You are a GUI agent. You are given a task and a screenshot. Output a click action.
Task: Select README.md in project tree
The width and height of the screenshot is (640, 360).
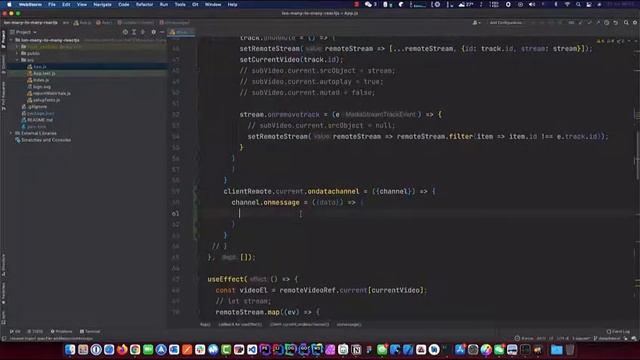point(40,120)
